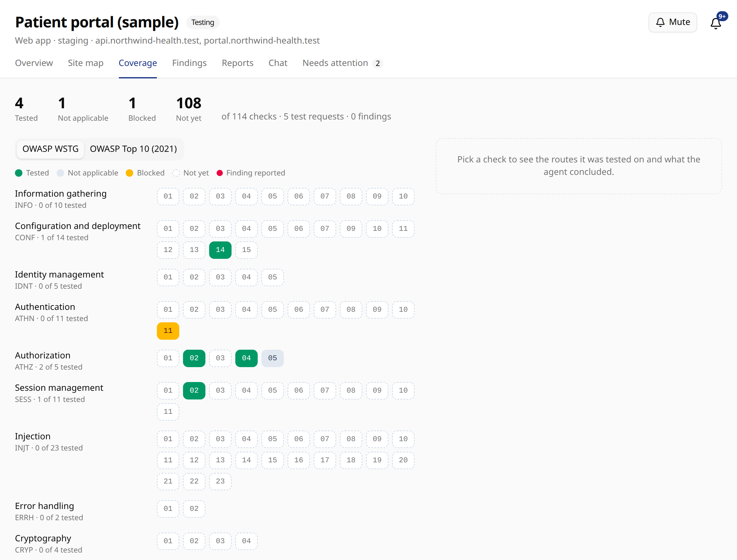737x560 pixels.
Task: Select tested check 14 in Configuration and deployment
Action: point(220,250)
